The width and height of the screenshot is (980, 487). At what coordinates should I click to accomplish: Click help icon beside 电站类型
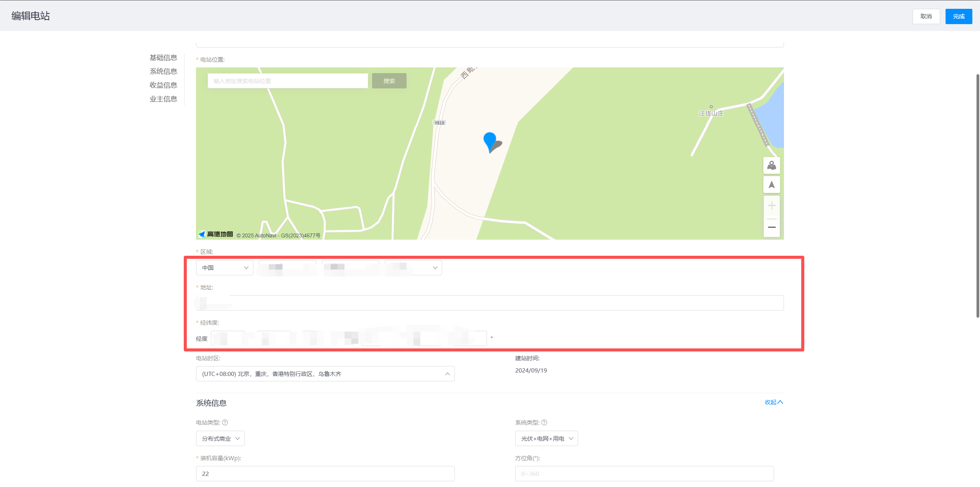(x=225, y=423)
